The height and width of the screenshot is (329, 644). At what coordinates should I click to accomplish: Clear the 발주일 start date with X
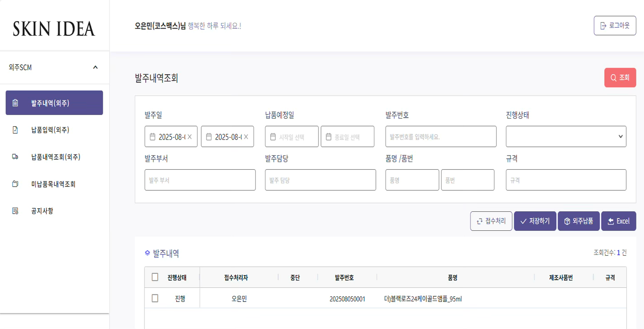point(190,137)
